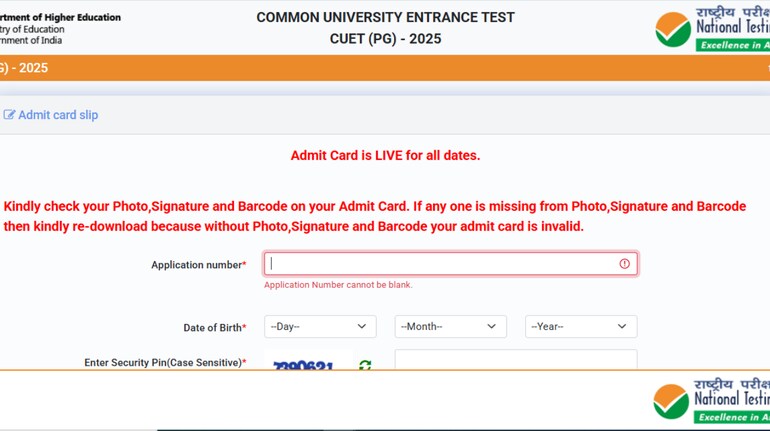Open the Day dropdown for Date of Birth
The width and height of the screenshot is (770, 431).
(320, 327)
